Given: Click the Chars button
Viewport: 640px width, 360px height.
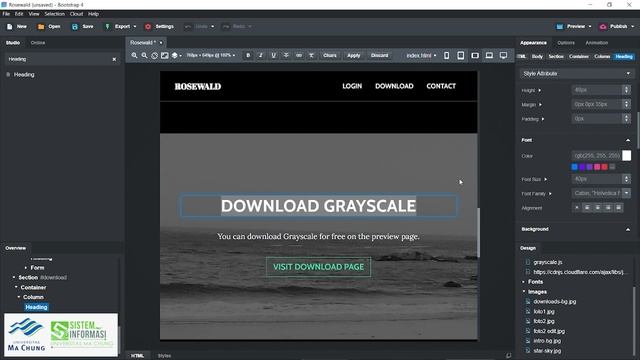Looking at the screenshot, I should click(x=330, y=56).
